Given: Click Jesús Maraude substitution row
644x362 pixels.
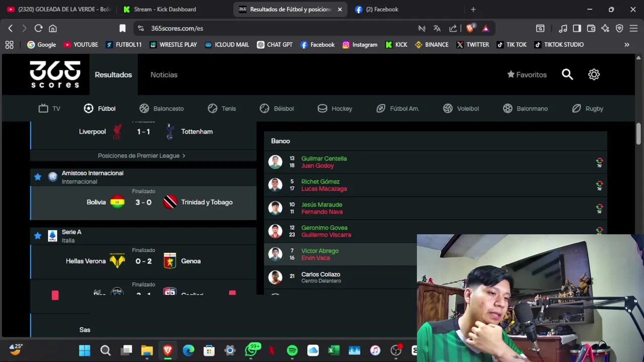Looking at the screenshot, I should [x=436, y=208].
